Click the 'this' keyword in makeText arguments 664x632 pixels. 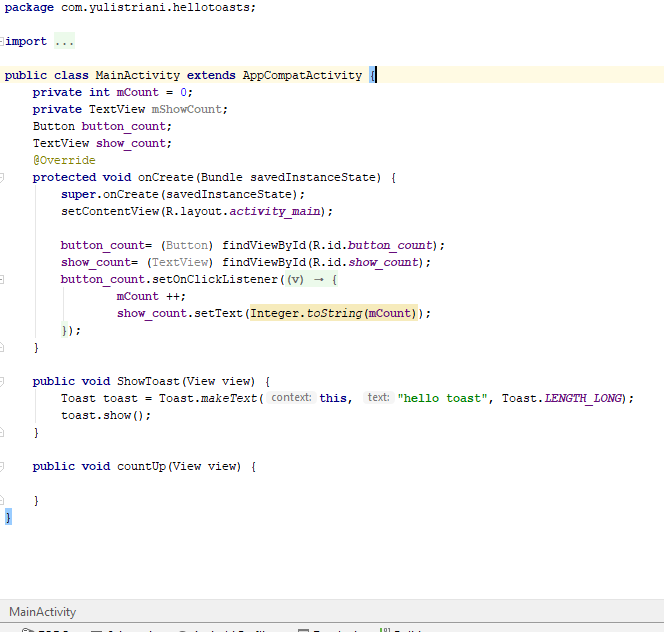coord(333,398)
